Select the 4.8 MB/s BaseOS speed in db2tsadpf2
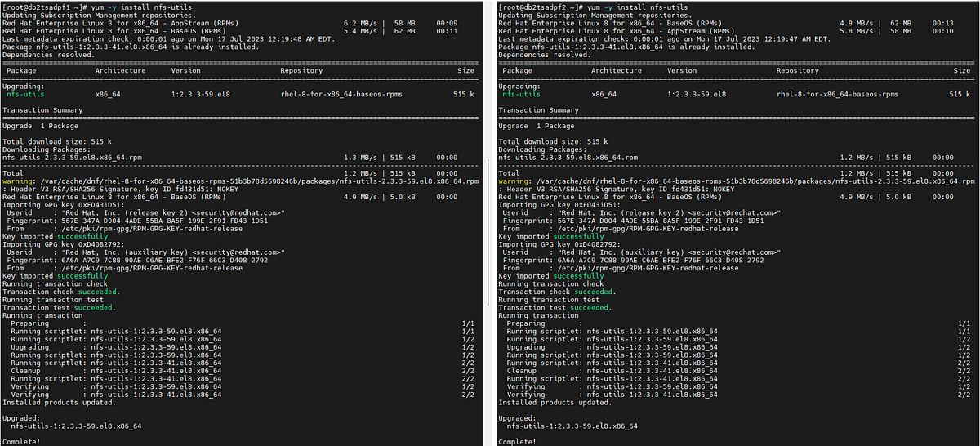The width and height of the screenshot is (980, 446). point(857,24)
